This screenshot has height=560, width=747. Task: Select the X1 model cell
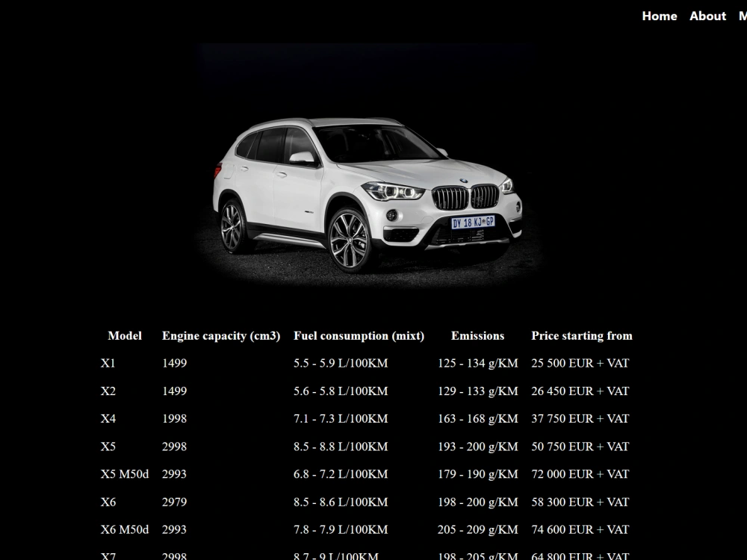click(x=108, y=364)
